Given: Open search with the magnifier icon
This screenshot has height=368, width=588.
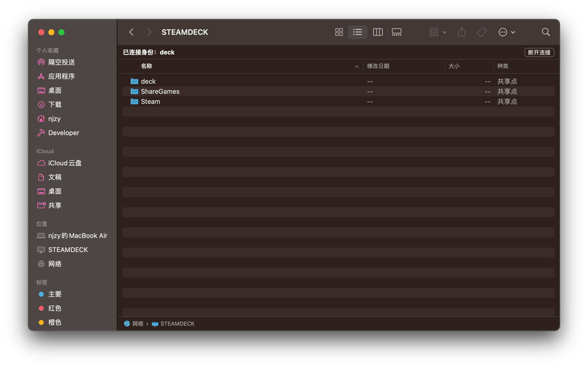Looking at the screenshot, I should click(x=546, y=32).
